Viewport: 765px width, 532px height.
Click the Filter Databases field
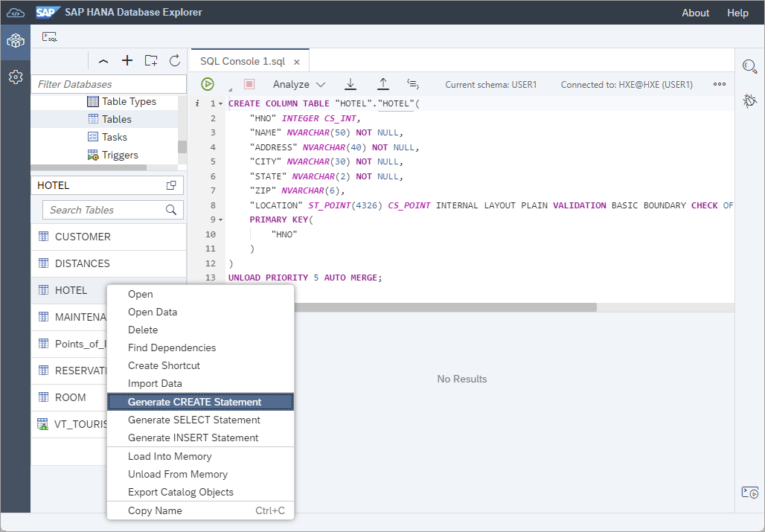coord(109,84)
